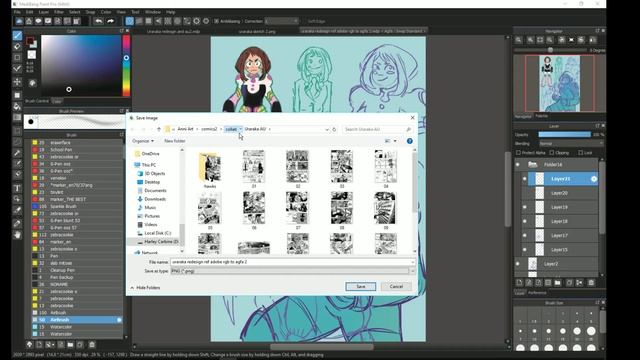Open Layer21 settings gear icon

tap(594, 179)
